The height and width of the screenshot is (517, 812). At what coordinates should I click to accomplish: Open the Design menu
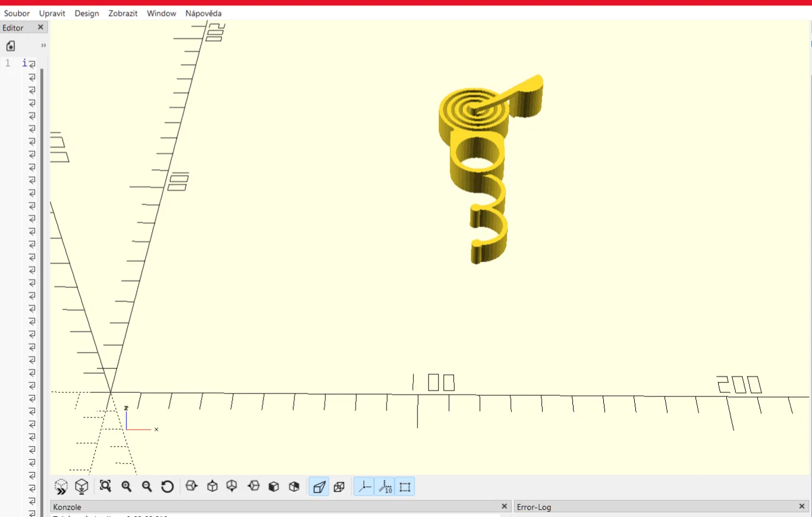(87, 13)
